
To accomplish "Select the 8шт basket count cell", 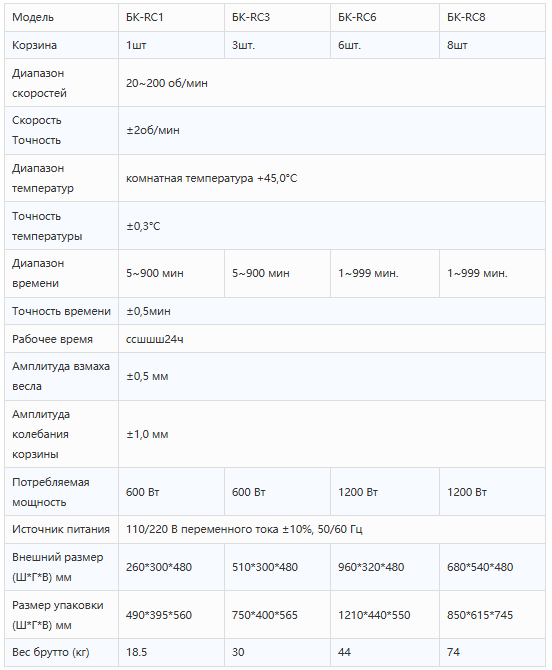I will [492, 45].
